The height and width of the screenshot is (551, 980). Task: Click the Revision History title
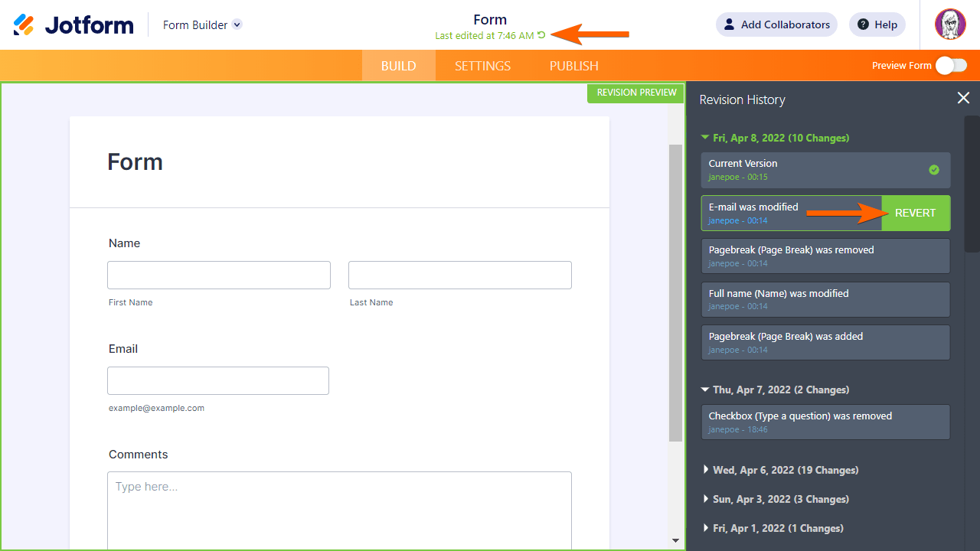coord(742,99)
